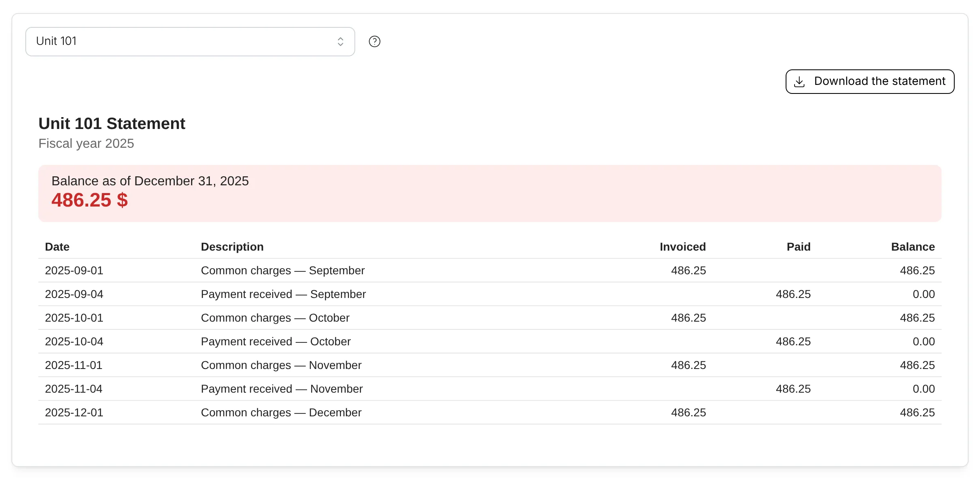The height and width of the screenshot is (480, 980).
Task: Click paid amount in Payment received September row
Action: [793, 294]
